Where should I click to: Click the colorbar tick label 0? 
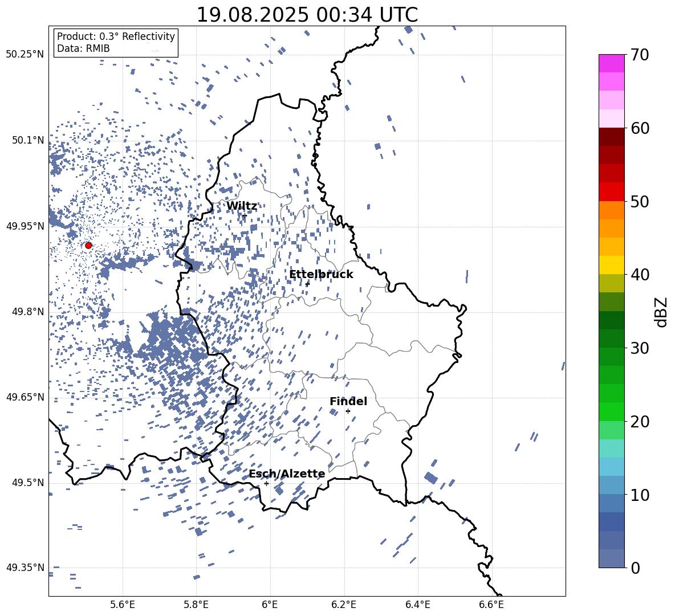coord(636,568)
